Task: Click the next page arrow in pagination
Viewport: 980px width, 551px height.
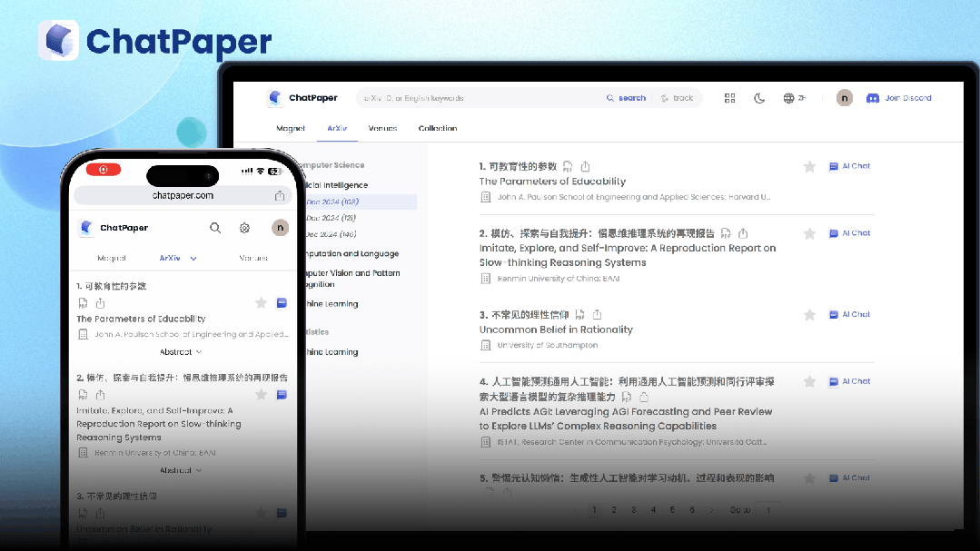Action: point(711,510)
